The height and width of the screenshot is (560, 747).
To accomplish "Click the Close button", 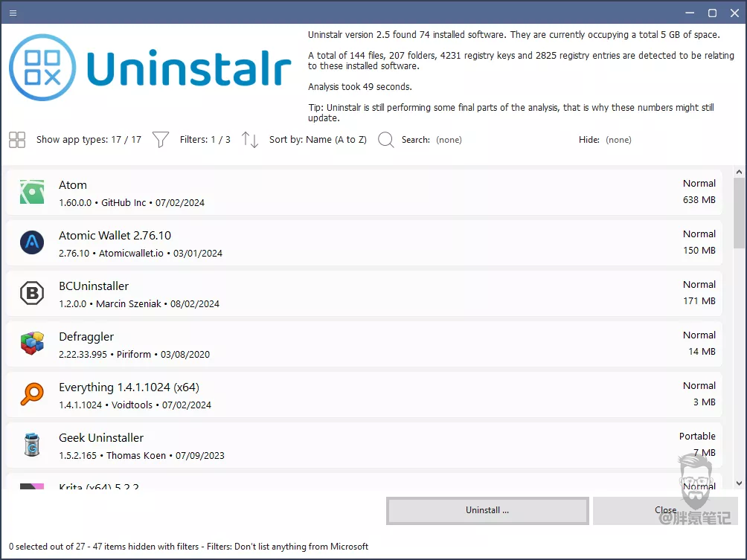I will [x=665, y=510].
